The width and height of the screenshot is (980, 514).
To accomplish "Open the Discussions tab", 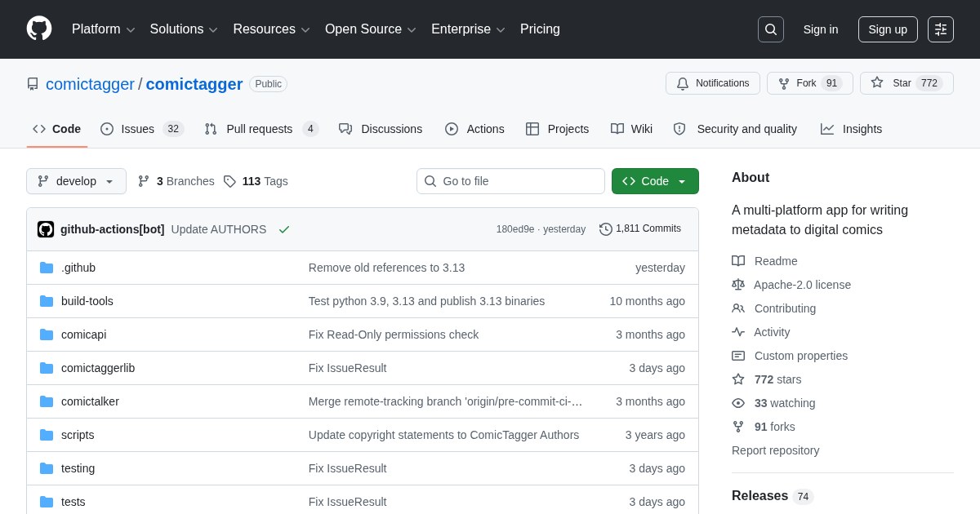I will (x=381, y=129).
